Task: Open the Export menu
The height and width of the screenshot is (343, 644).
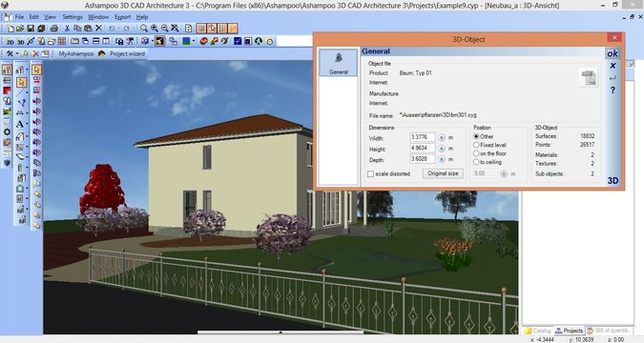Action: tap(122, 17)
